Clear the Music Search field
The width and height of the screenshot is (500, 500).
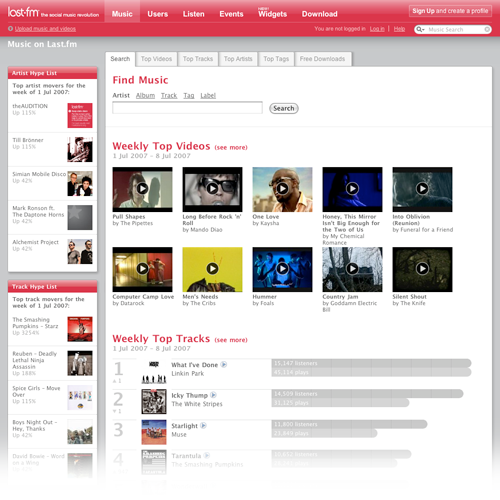[487, 30]
